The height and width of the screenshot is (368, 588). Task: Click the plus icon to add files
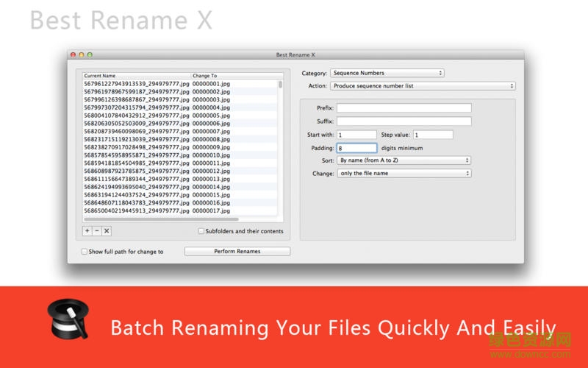(87, 231)
